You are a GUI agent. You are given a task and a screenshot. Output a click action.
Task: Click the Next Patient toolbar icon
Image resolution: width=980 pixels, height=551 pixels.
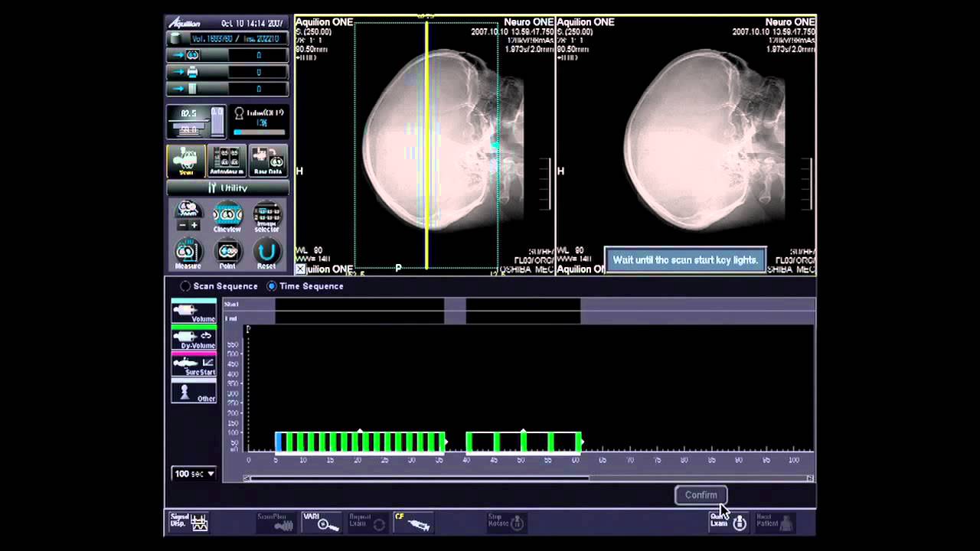click(775, 522)
